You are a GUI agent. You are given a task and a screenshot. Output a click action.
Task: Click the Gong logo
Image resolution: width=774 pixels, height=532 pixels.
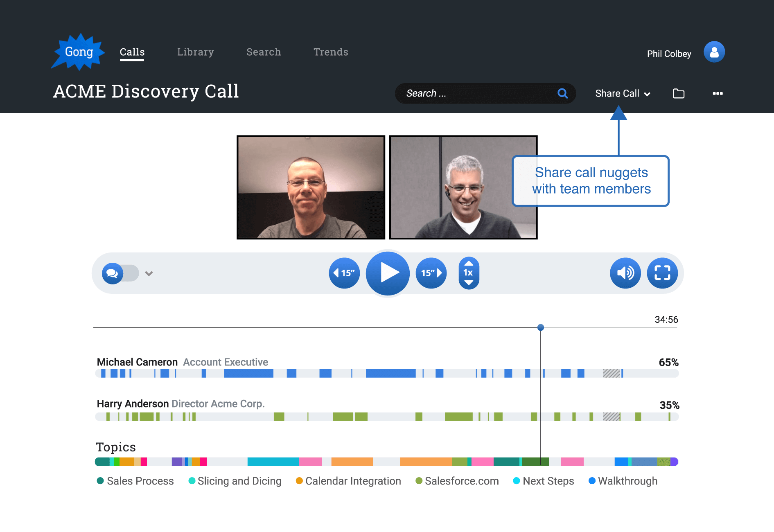[78, 52]
